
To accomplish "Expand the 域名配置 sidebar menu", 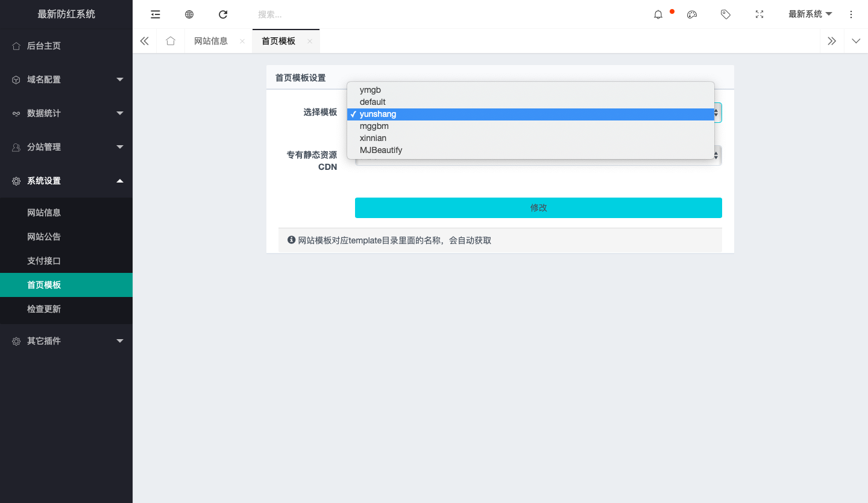I will pyautogui.click(x=66, y=80).
